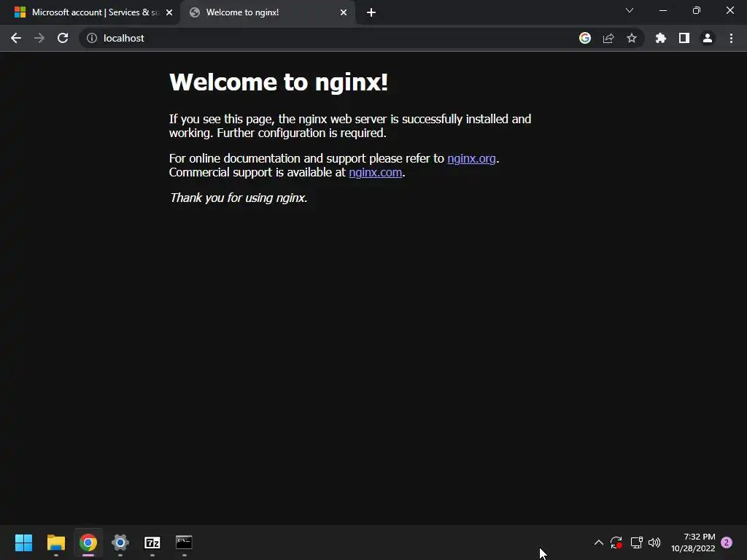
Task: Go back to the previous page
Action: (x=16, y=38)
